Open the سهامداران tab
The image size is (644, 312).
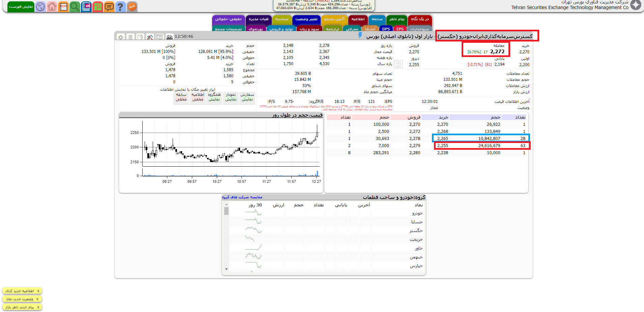click(x=419, y=29)
